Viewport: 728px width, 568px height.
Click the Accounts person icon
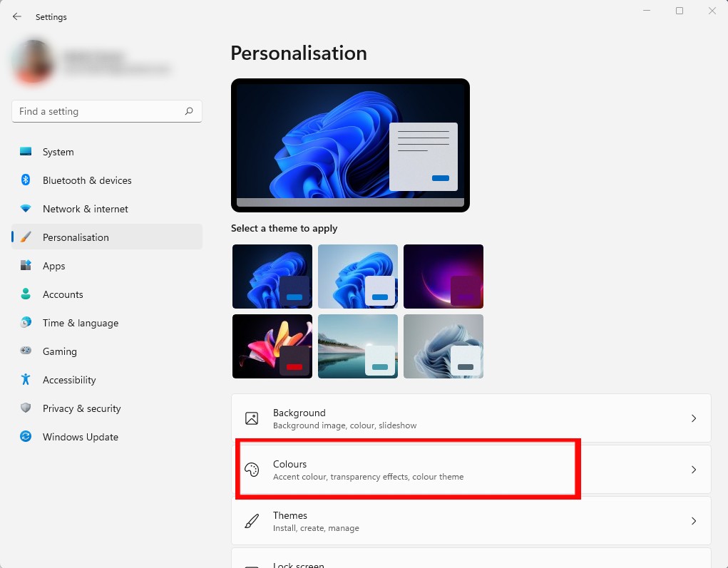[26, 294]
